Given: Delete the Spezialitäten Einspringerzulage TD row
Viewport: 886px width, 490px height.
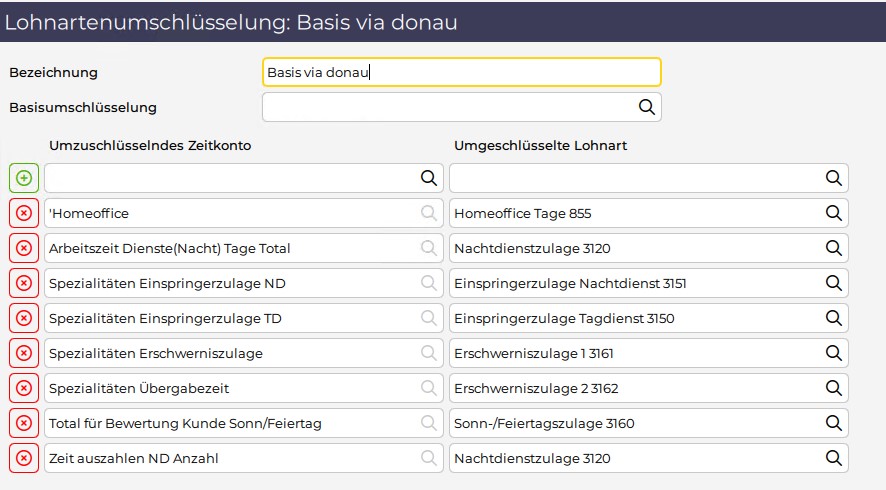Looking at the screenshot, I should [24, 318].
